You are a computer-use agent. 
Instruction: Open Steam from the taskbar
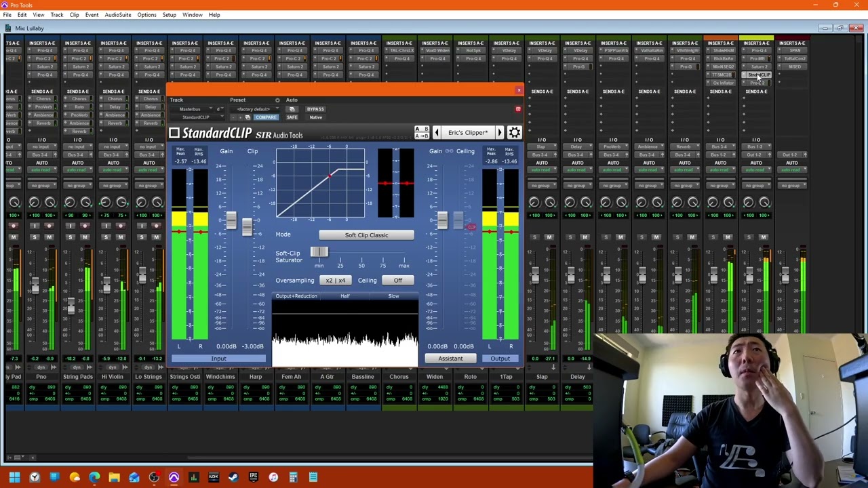click(233, 477)
